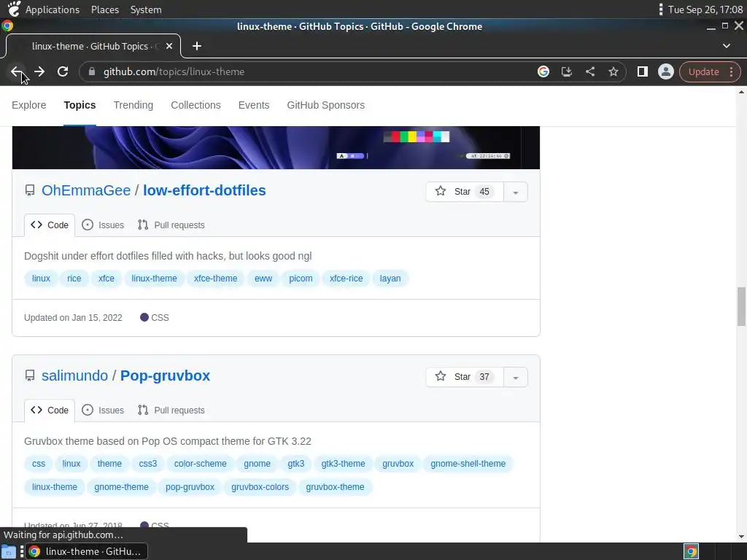Click the clock Tue Sep 26, 17:08
Image resolution: width=747 pixels, height=560 pixels.
tap(705, 9)
